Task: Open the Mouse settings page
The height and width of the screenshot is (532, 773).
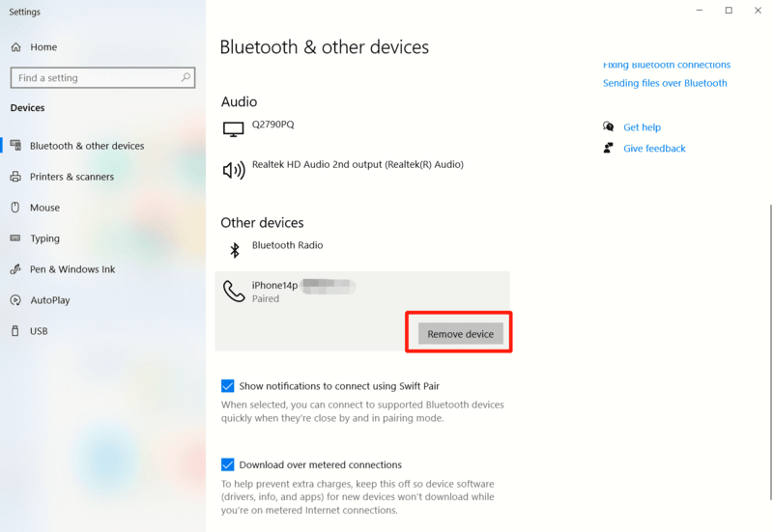Action: tap(44, 208)
